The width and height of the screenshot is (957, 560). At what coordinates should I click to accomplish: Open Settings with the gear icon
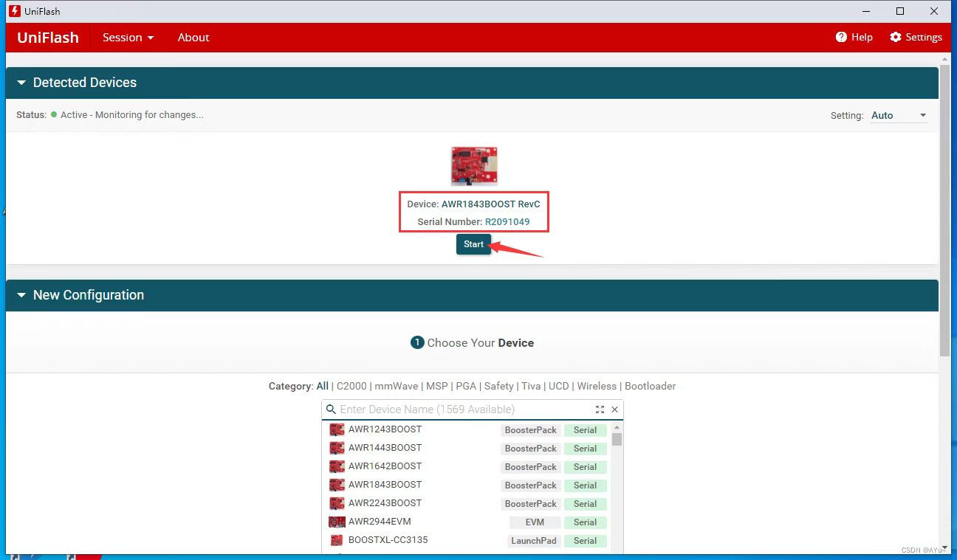pos(896,37)
